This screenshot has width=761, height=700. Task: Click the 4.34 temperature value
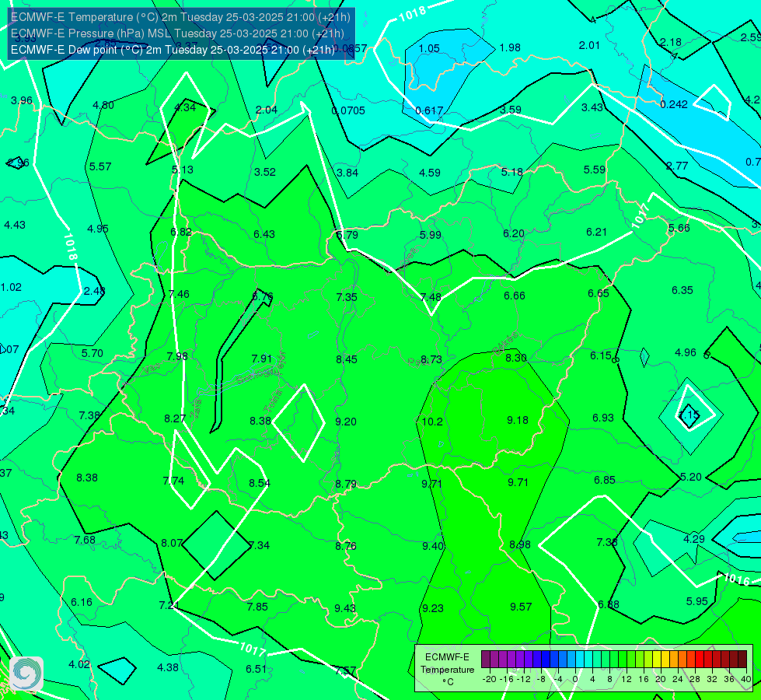tap(185, 107)
